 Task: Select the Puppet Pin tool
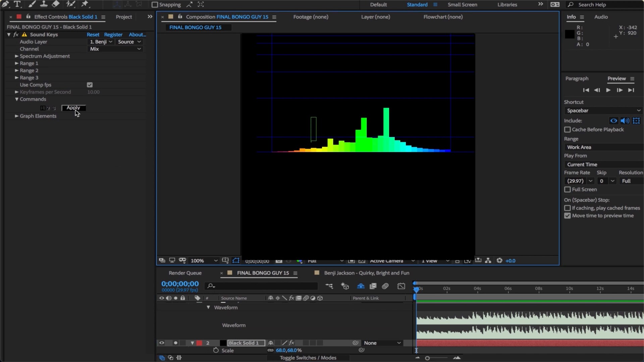(85, 4)
